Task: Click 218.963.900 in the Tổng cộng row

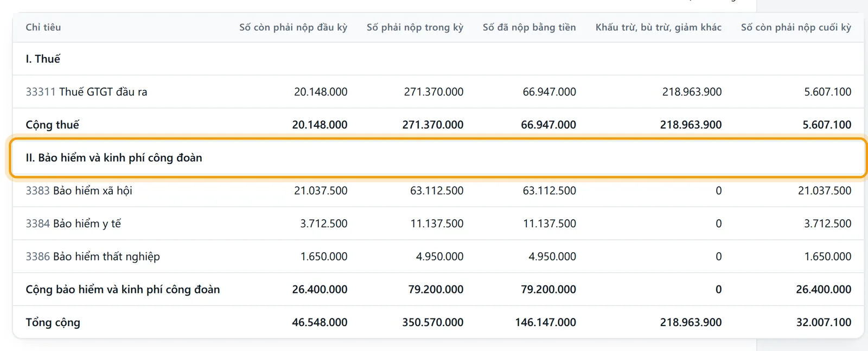Action: tap(691, 322)
